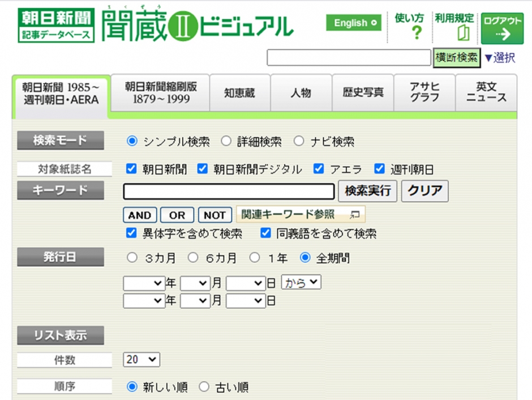
Task: Click the 対象紙誌名 label
Action: pos(65,169)
